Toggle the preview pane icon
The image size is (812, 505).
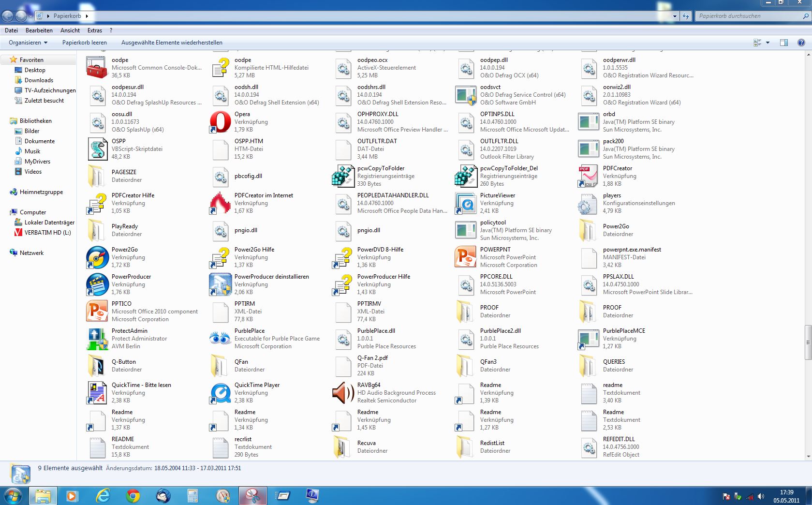(x=784, y=43)
